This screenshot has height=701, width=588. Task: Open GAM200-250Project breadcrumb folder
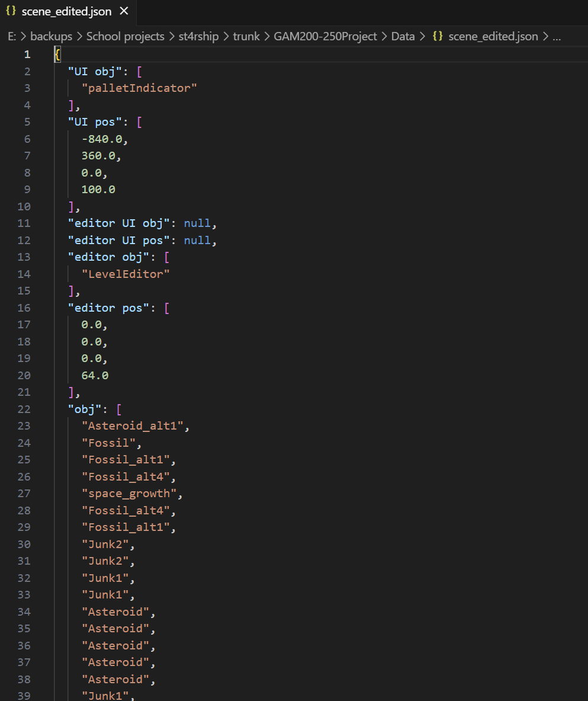click(x=325, y=37)
